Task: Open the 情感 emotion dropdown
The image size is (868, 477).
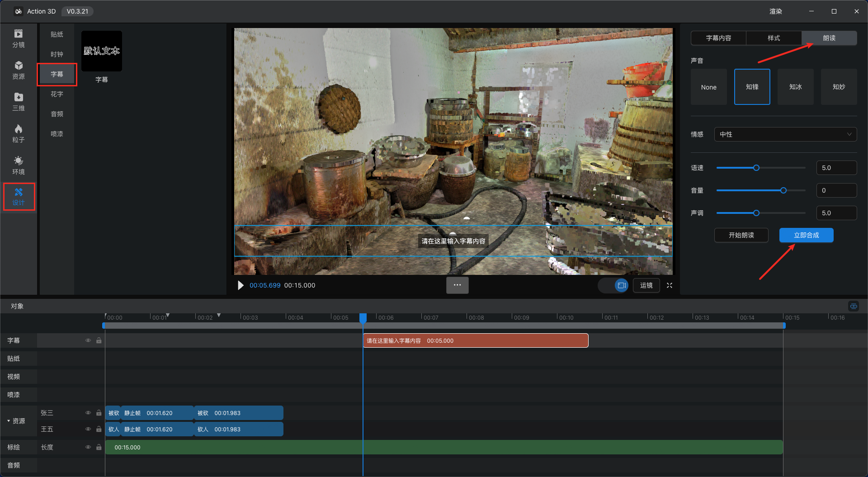Action: 785,134
